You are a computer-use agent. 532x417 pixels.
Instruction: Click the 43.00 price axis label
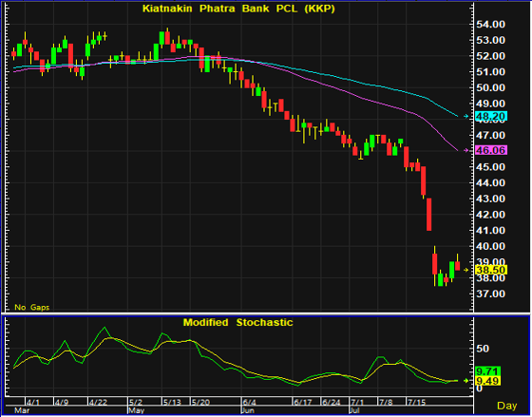pyautogui.click(x=491, y=199)
